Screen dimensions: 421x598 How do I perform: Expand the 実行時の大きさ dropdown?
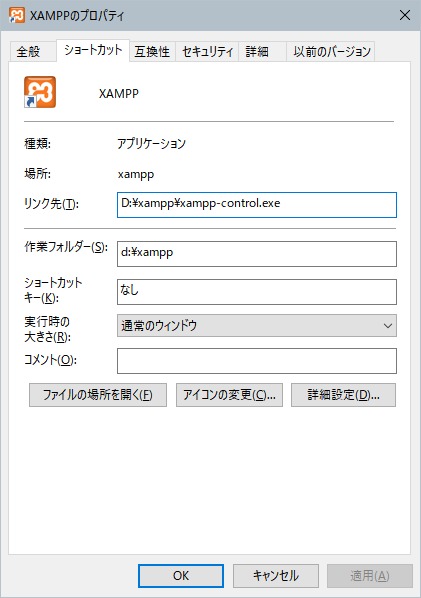pos(257,325)
